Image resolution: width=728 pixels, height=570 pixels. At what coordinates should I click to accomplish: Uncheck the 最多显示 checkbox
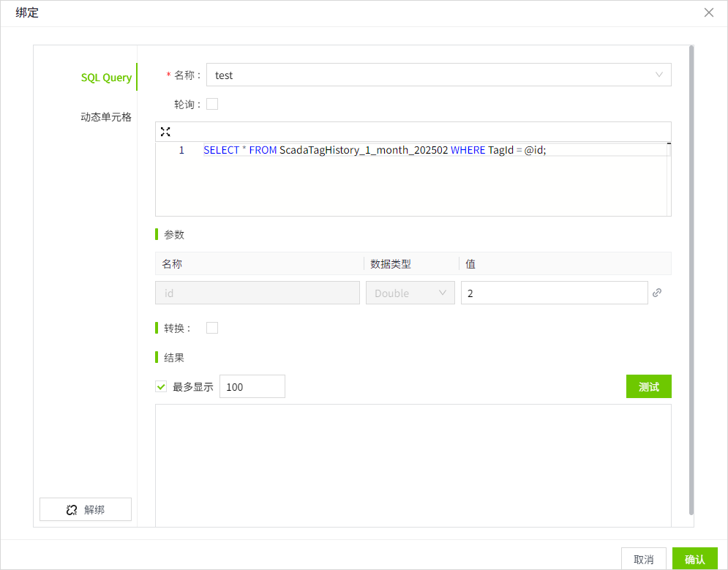coord(162,387)
